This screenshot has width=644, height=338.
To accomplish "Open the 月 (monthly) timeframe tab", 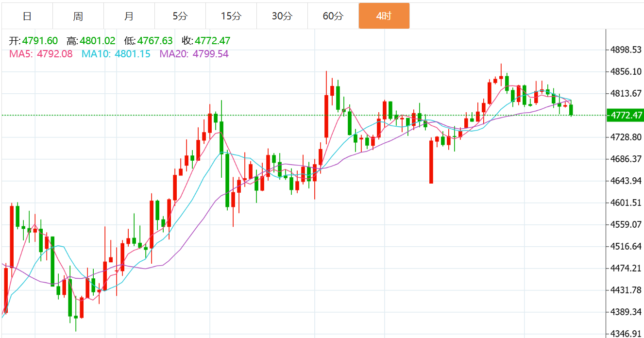I will pos(129,16).
